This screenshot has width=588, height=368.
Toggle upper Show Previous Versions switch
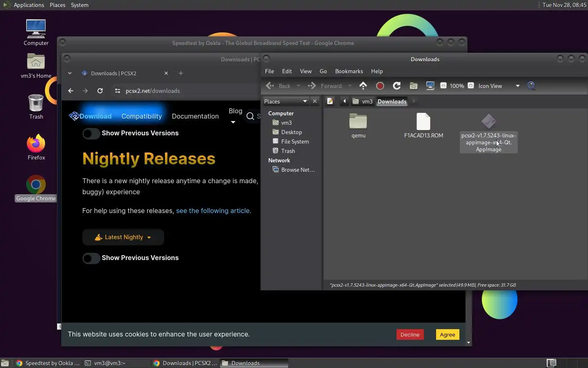pyautogui.click(x=91, y=133)
